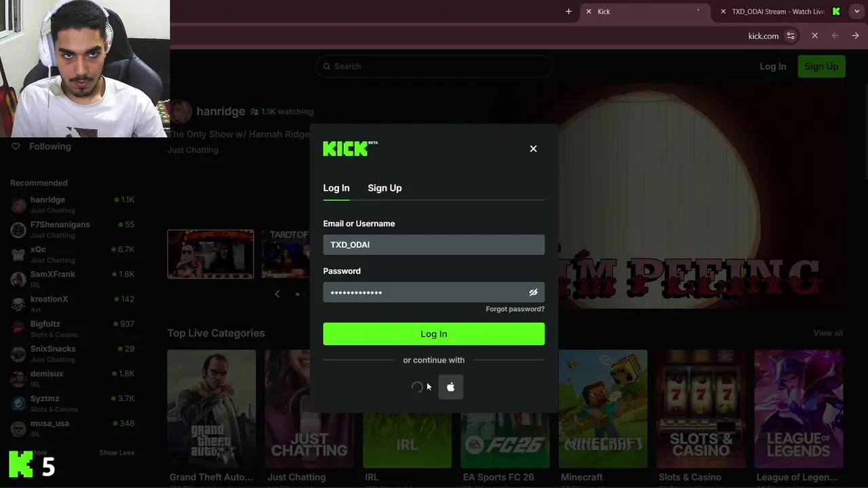Go forward with browser arrow
Image resolution: width=868 pixels, height=488 pixels.
pos(856,36)
